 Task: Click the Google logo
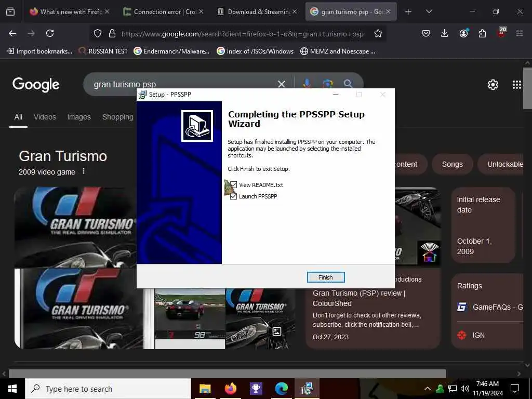point(36,85)
